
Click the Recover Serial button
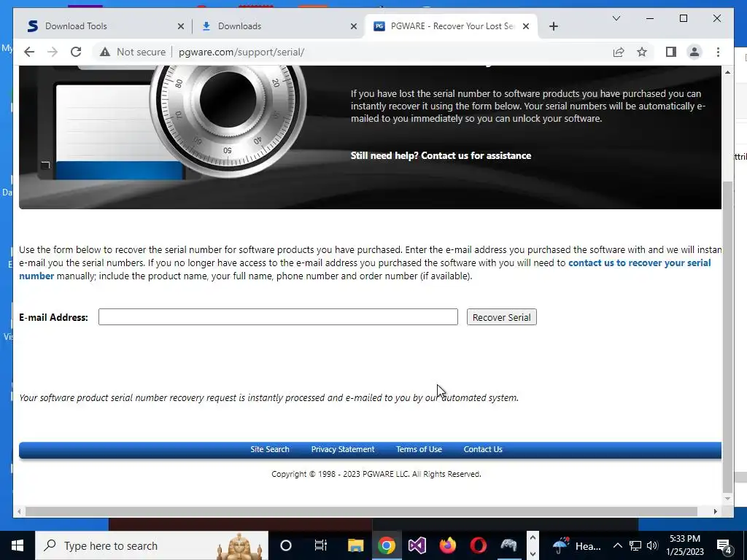pos(502,317)
